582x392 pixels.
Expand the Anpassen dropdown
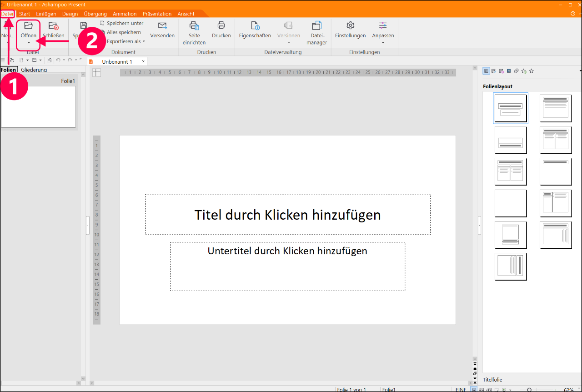coord(383,43)
